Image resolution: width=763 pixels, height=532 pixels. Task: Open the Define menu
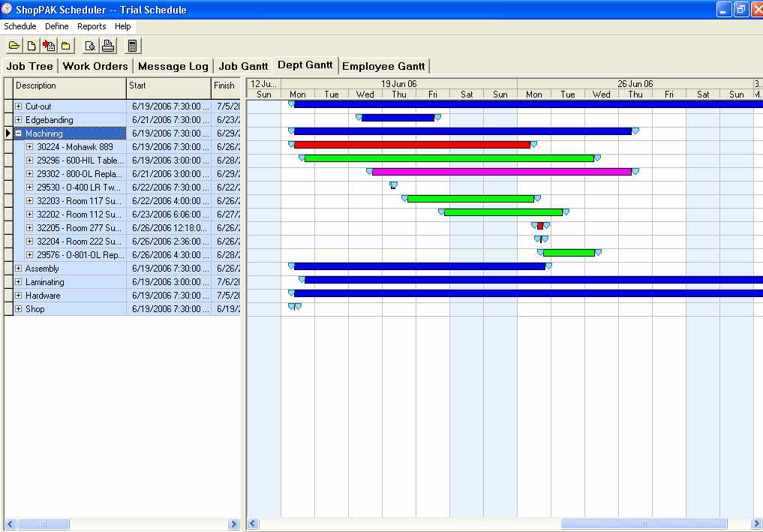point(57,26)
